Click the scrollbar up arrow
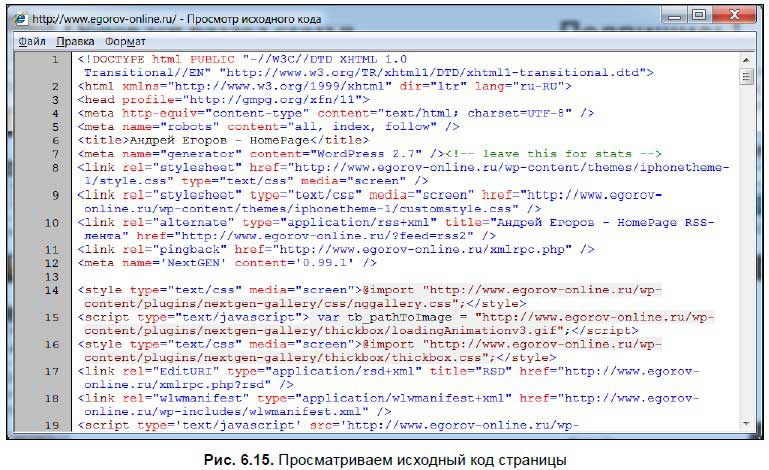 746,60
